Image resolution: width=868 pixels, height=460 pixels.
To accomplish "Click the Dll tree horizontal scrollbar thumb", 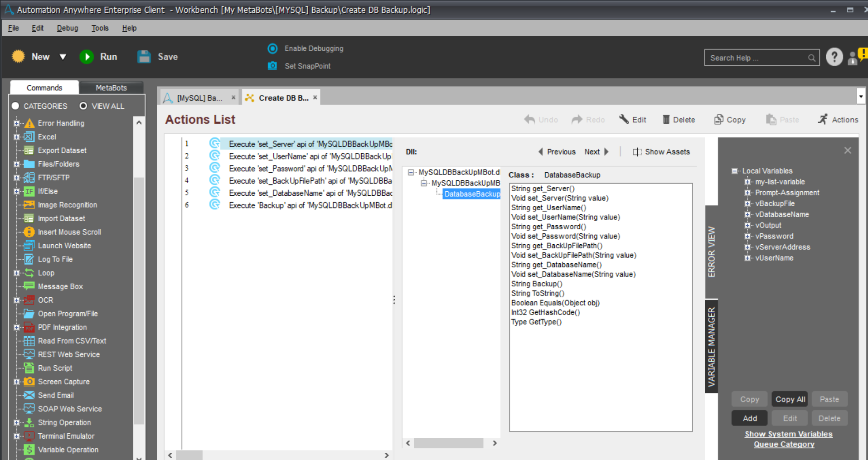I will point(448,443).
